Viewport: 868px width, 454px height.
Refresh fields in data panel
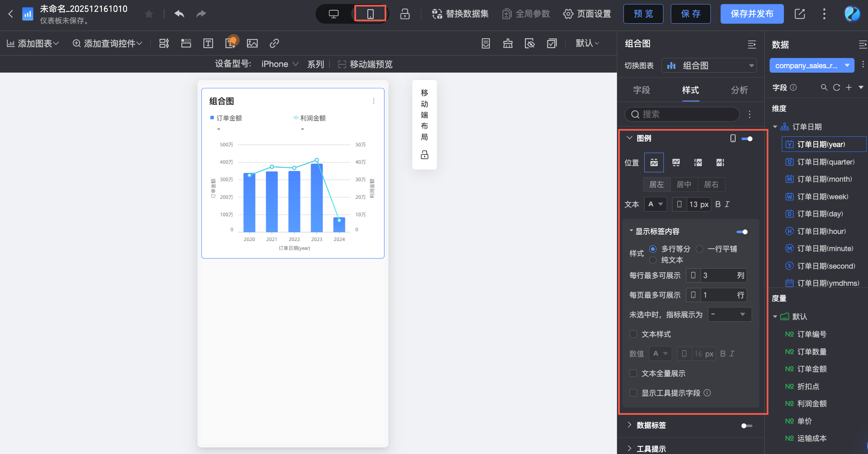tap(837, 87)
